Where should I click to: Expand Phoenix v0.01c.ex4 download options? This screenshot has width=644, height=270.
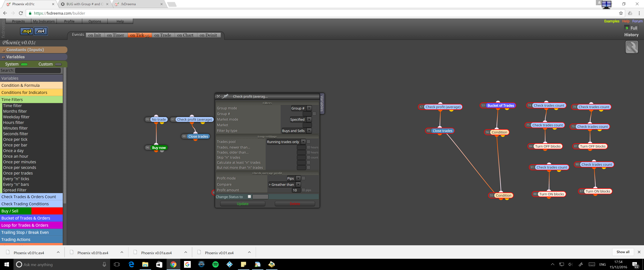click(58, 252)
